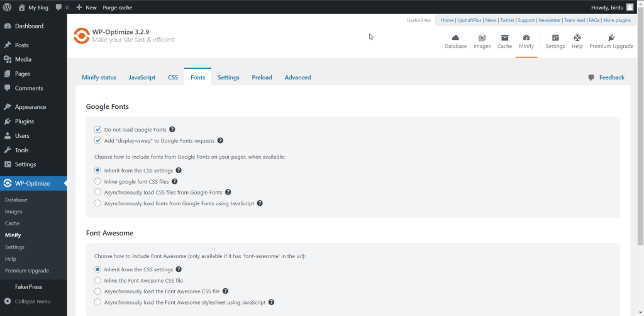Switch to the Advanced tab
644x316 pixels.
coord(297,77)
